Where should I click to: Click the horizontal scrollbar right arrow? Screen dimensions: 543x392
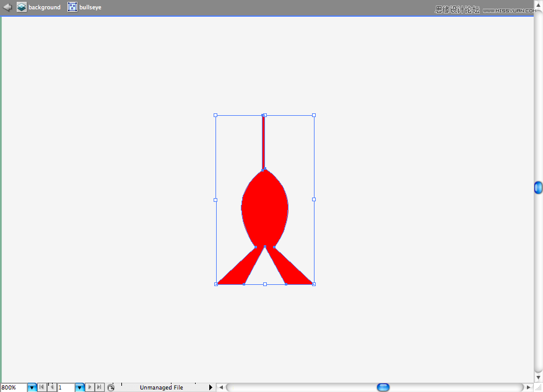pos(529,387)
